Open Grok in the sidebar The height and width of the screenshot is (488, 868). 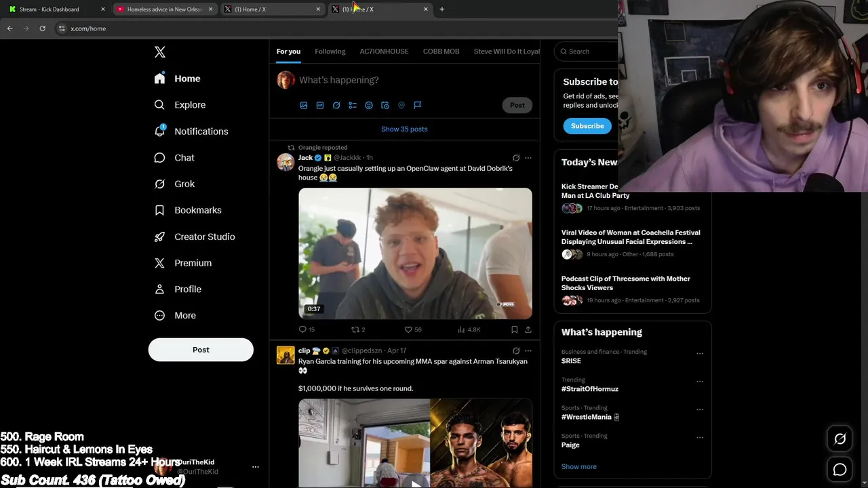(174, 184)
